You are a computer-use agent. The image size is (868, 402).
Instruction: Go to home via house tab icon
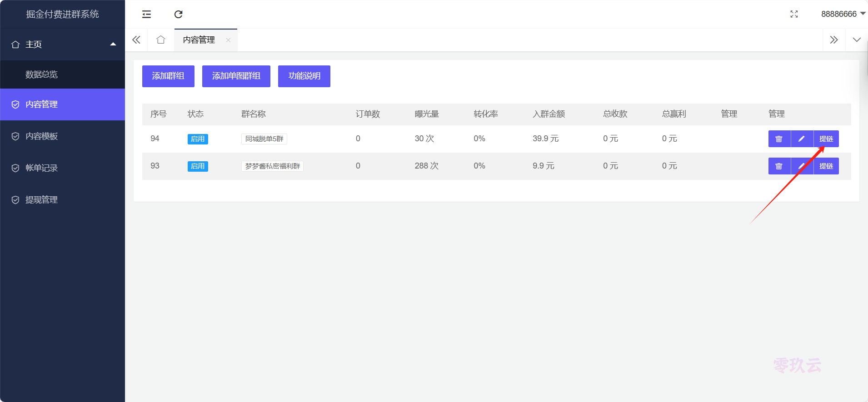(x=160, y=40)
